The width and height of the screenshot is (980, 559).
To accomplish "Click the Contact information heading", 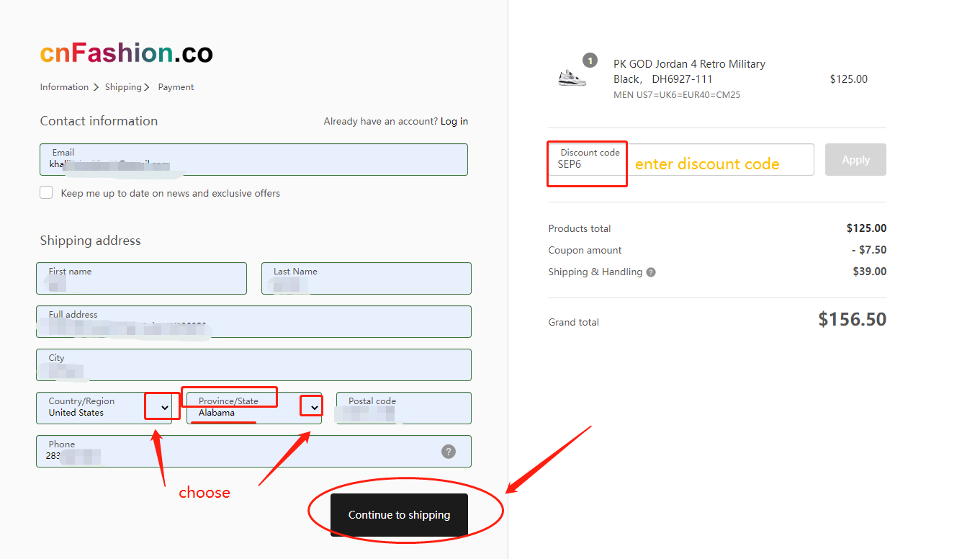I will click(99, 121).
